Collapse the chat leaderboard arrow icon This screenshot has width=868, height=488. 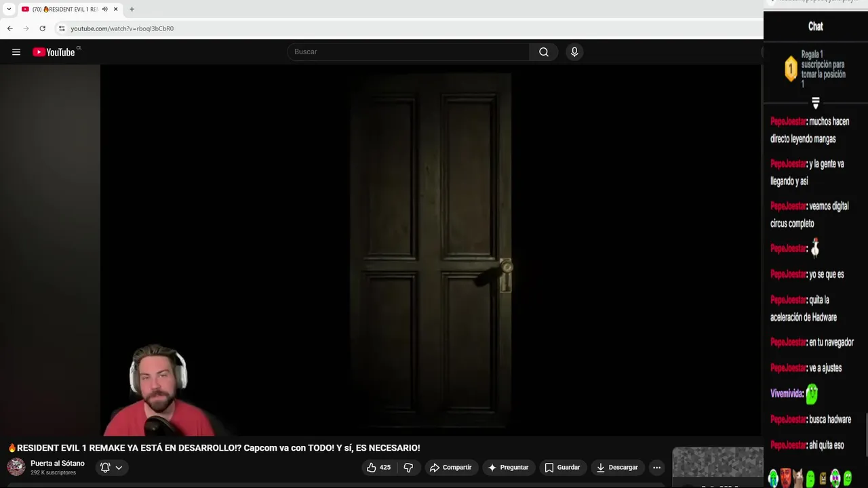[816, 103]
